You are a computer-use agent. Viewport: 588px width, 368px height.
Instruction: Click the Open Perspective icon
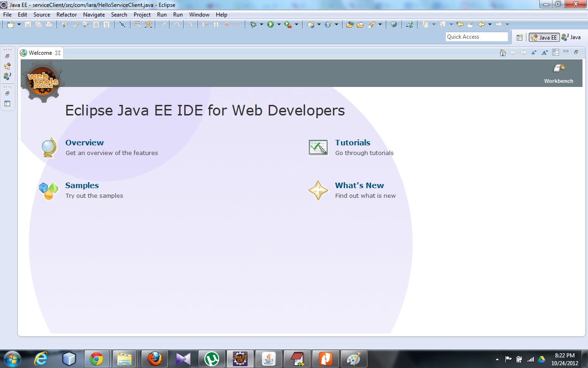point(520,37)
